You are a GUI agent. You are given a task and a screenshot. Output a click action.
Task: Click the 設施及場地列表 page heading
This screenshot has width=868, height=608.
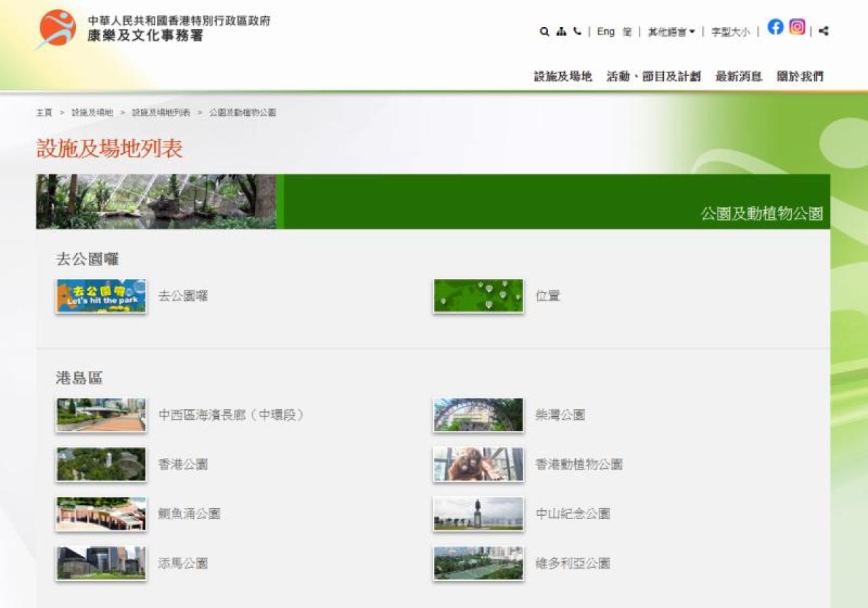click(x=110, y=149)
